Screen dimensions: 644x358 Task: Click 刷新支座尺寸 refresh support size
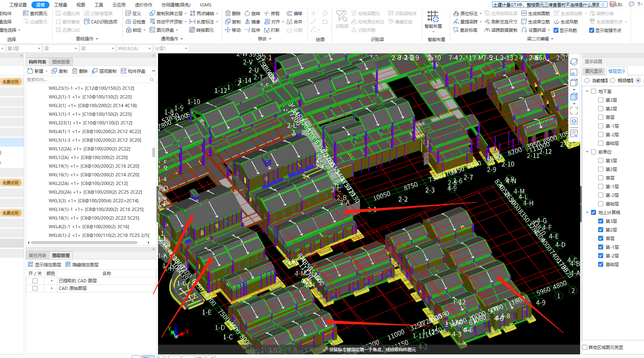tap(501, 22)
